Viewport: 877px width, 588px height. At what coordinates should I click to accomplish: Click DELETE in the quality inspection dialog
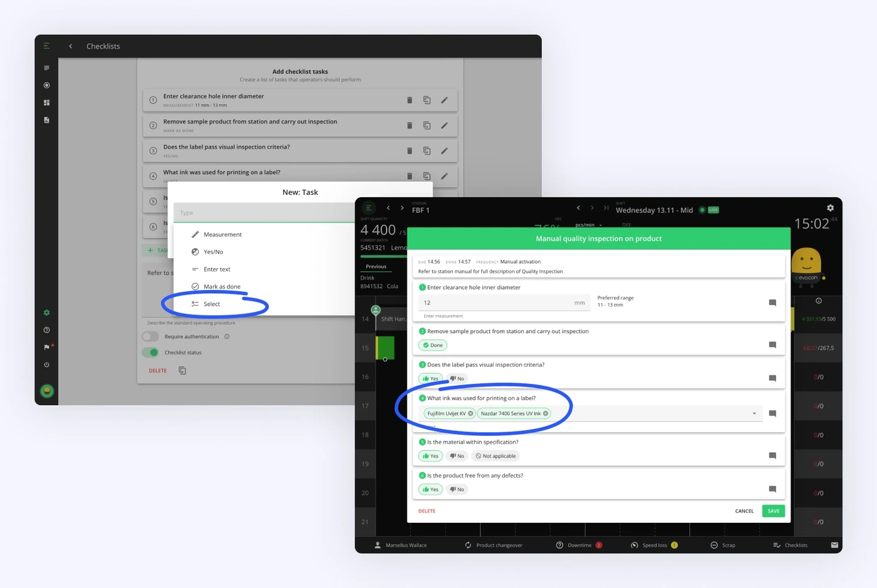[x=427, y=511]
